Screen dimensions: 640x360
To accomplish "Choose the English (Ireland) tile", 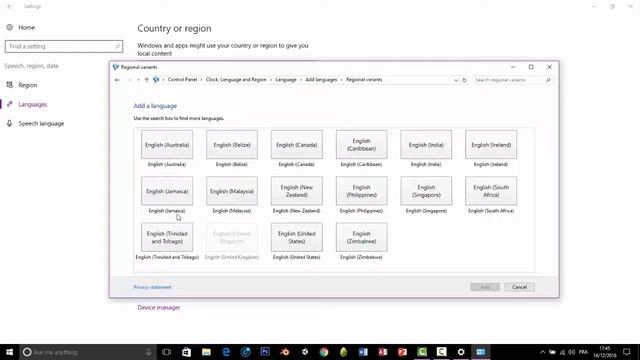I will [x=491, y=145].
